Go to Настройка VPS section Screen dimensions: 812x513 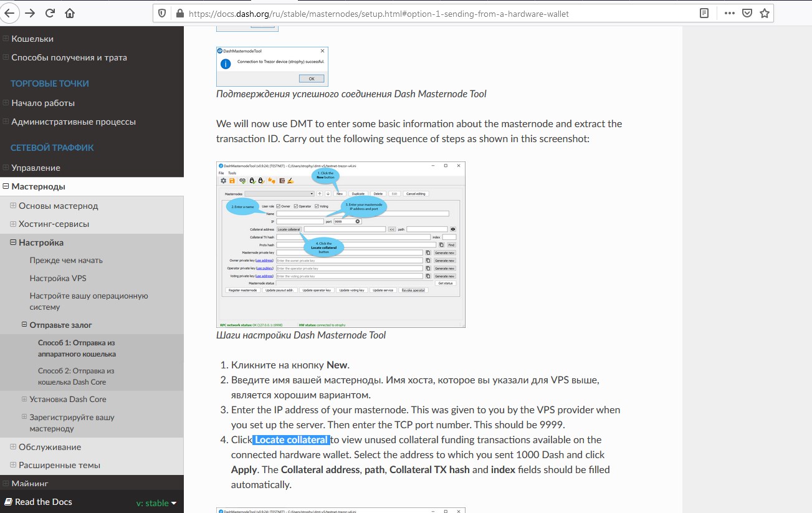pyautogui.click(x=58, y=278)
